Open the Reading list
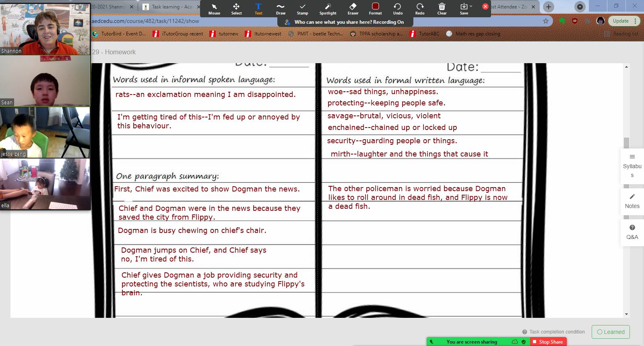Screen dimensions: 644x346 [x=621, y=34]
